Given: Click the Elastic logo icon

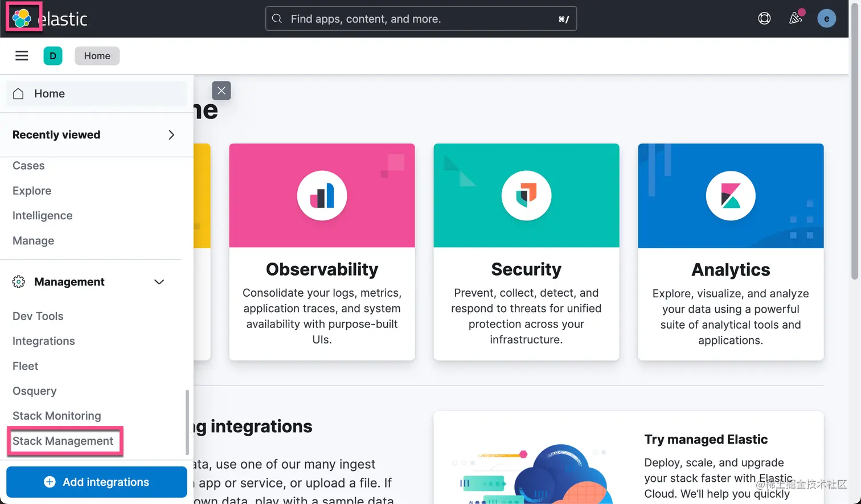Looking at the screenshot, I should 22,18.
